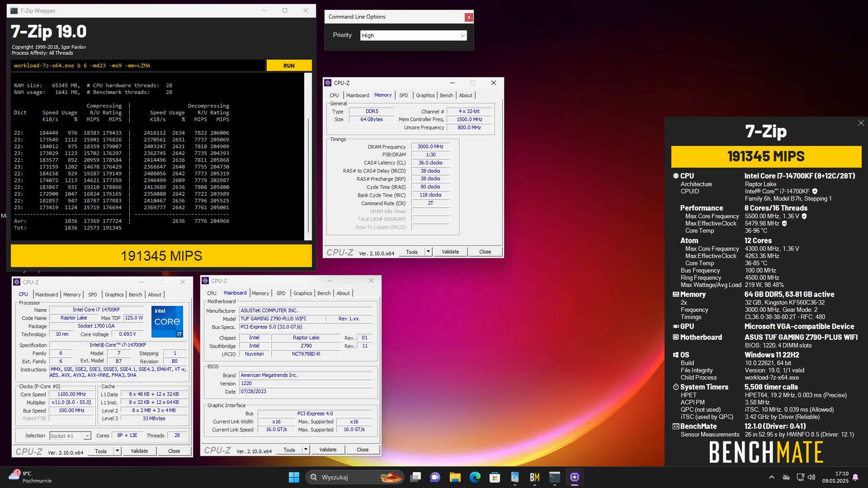
Task: Click the weather widget showing 9°C
Action: point(30,477)
